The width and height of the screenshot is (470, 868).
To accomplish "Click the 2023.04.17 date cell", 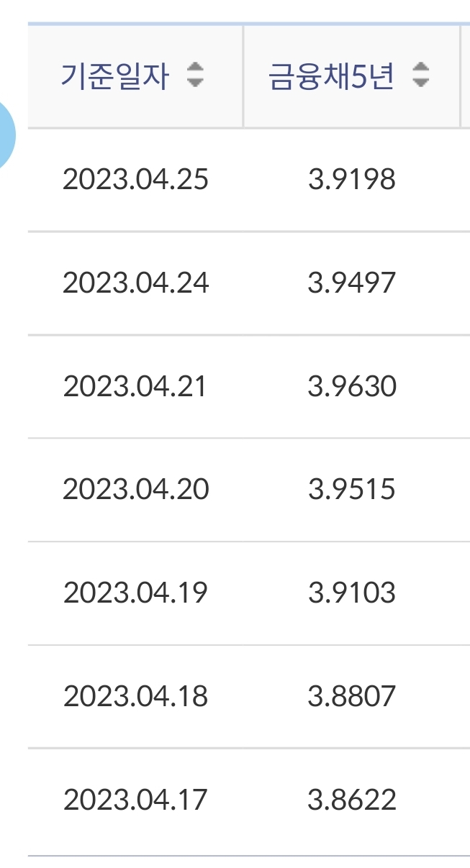I will [x=135, y=799].
